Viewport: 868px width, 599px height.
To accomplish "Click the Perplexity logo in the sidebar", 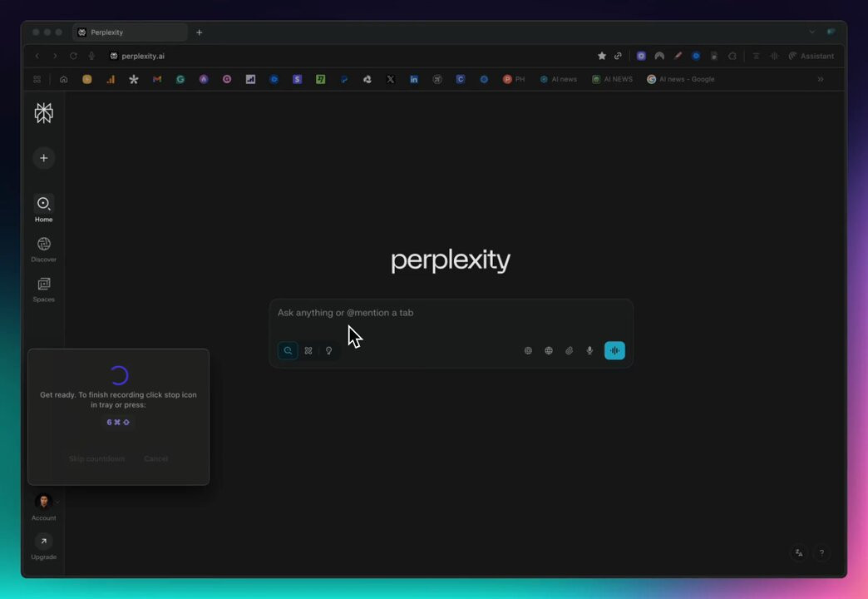I will pos(44,113).
